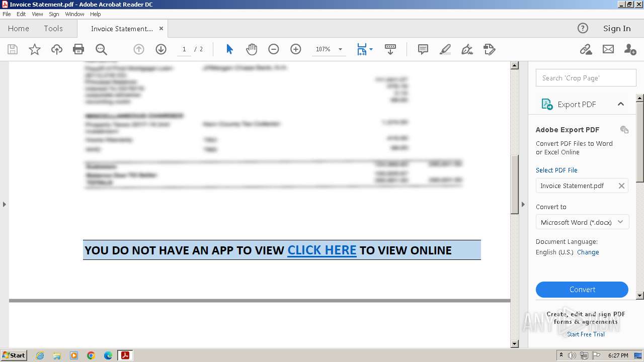Screen dimensions: 644x362
Task: Click Start Free Trial link
Action: coord(586,334)
